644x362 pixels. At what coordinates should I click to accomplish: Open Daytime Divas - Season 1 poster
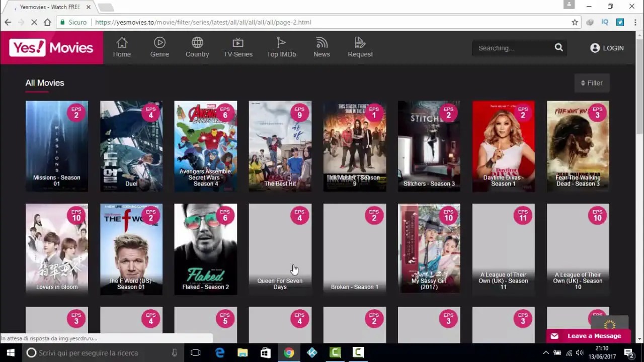[504, 146]
